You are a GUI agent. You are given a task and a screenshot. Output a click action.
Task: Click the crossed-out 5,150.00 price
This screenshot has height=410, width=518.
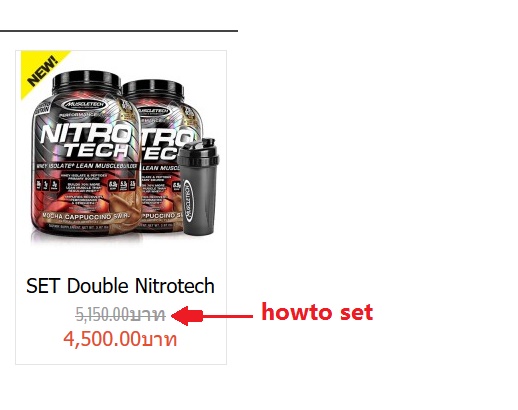point(120,314)
